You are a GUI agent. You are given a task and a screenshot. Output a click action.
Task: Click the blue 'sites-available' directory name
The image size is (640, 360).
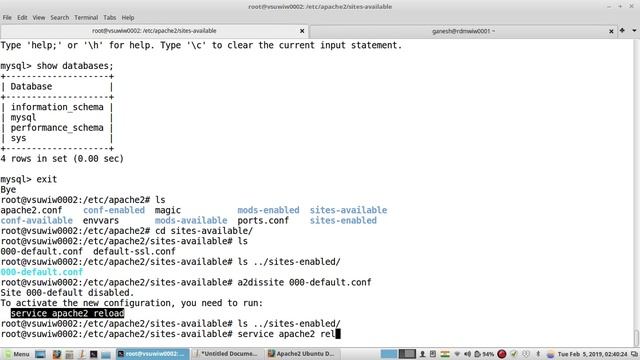pyautogui.click(x=348, y=210)
